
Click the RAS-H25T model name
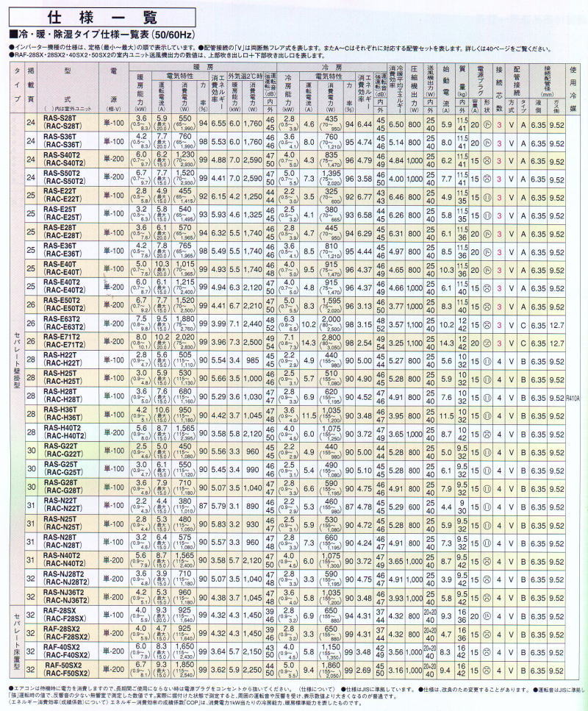point(60,374)
